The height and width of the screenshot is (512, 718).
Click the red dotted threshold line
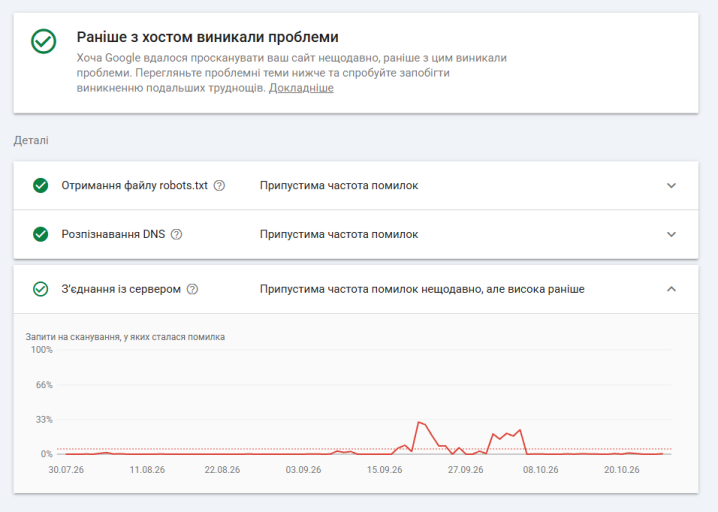click(364, 449)
